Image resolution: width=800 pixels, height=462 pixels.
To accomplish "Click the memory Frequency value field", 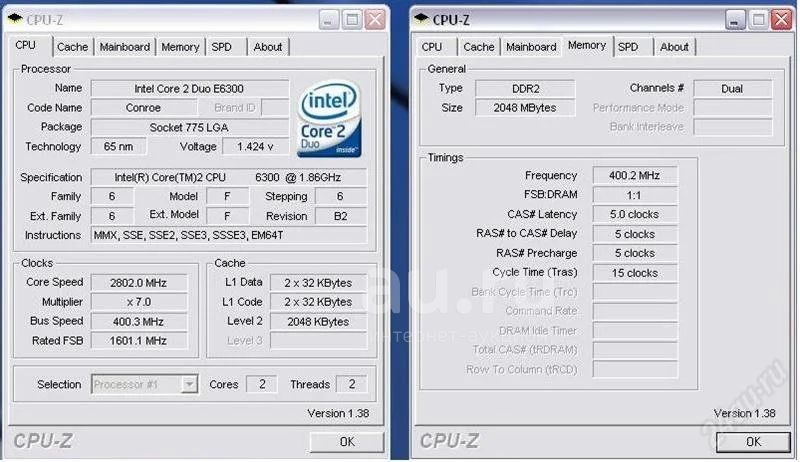I will (635, 175).
